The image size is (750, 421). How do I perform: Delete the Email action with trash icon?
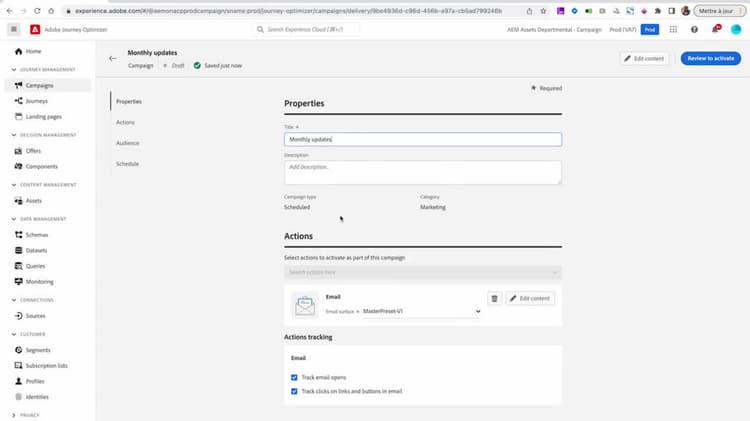tap(495, 299)
